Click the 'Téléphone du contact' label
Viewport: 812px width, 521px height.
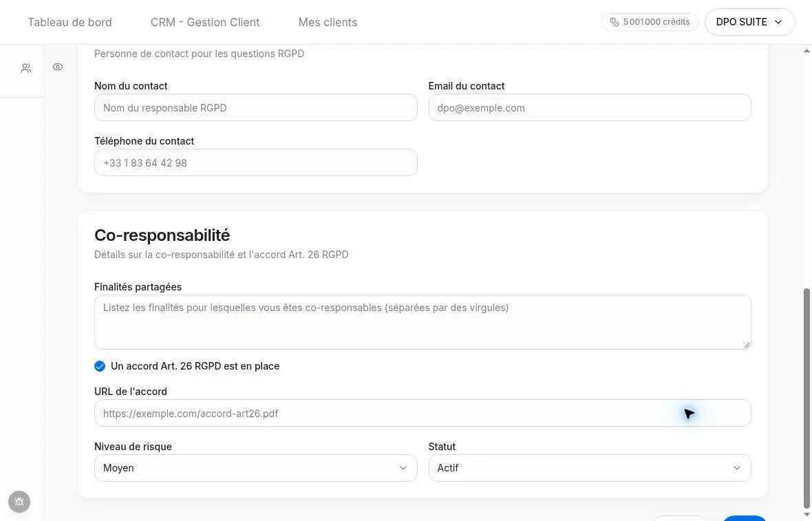(145, 141)
